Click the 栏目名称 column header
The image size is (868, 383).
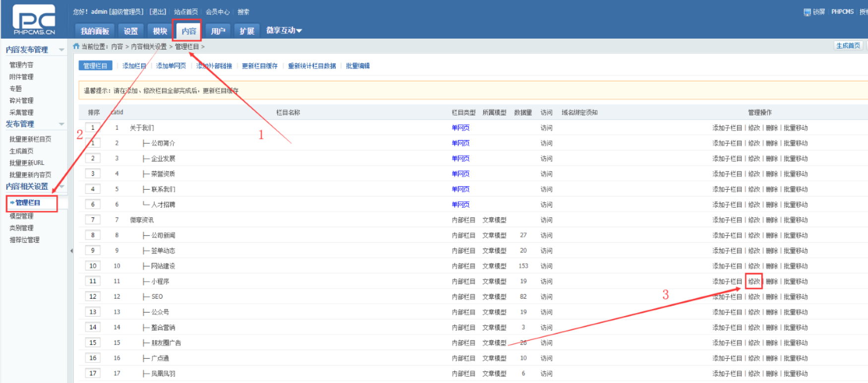click(x=288, y=112)
